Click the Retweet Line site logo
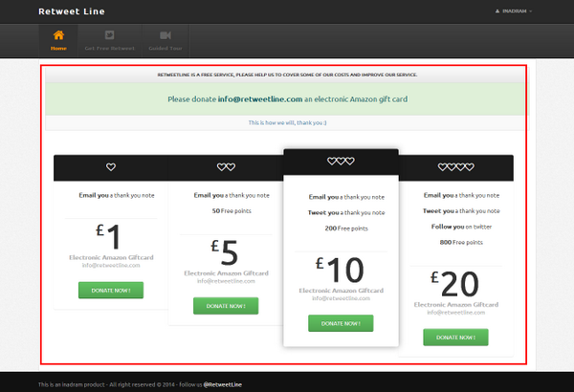 (x=72, y=11)
